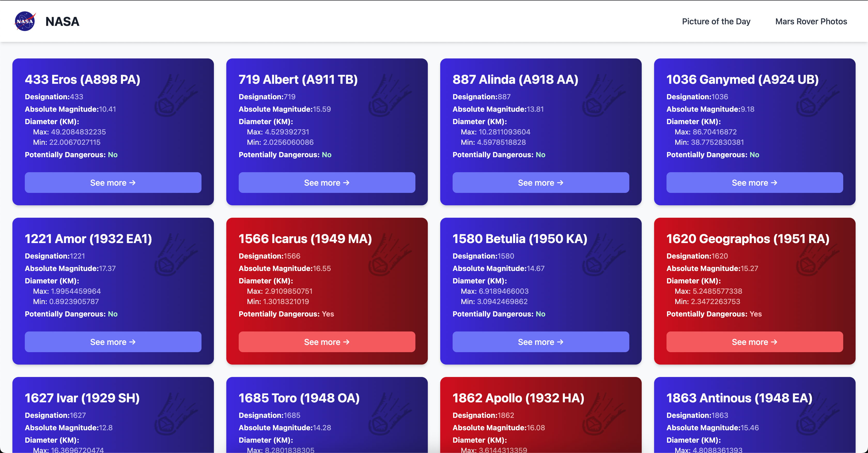
Task: Click the asteroid icon on Betulia card
Action: point(604,255)
